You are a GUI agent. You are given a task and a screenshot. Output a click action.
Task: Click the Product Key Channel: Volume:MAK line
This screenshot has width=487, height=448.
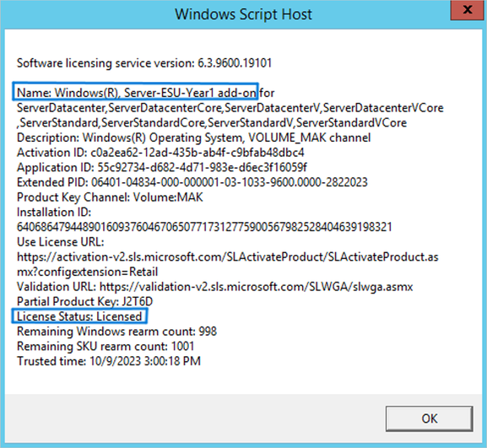click(110, 197)
